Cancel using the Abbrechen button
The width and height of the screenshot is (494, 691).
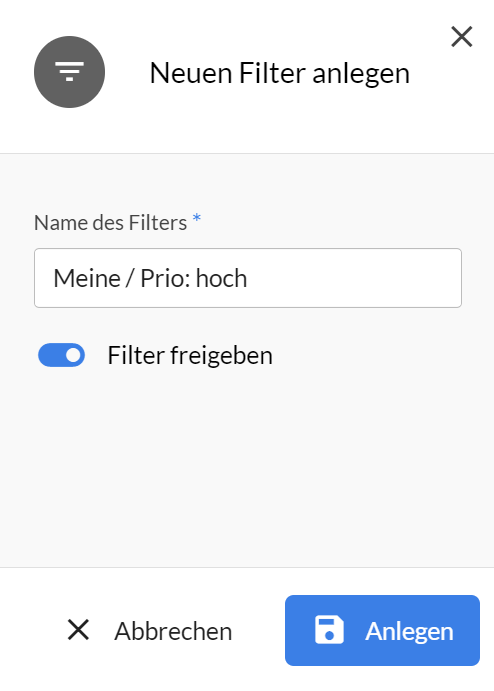coord(149,630)
